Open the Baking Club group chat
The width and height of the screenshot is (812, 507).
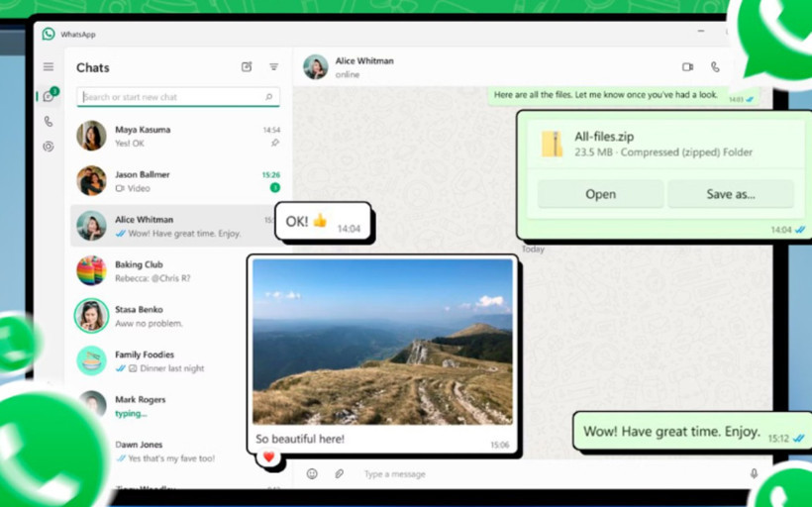(160, 271)
